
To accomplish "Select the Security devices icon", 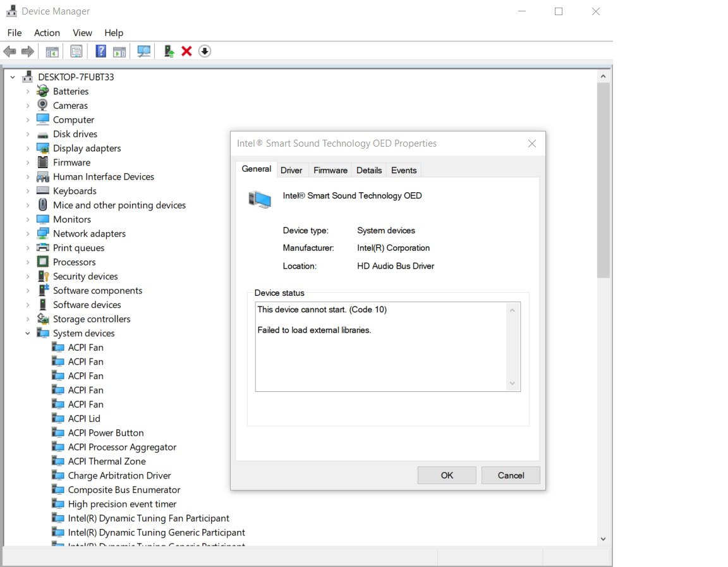I will (43, 276).
